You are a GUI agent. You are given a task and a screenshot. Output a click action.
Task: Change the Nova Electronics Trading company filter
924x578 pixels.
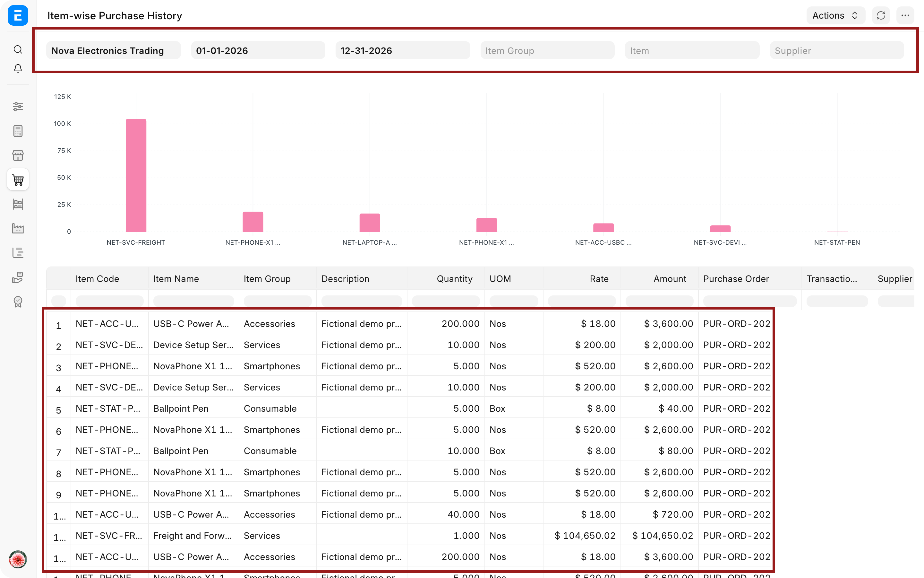(113, 50)
